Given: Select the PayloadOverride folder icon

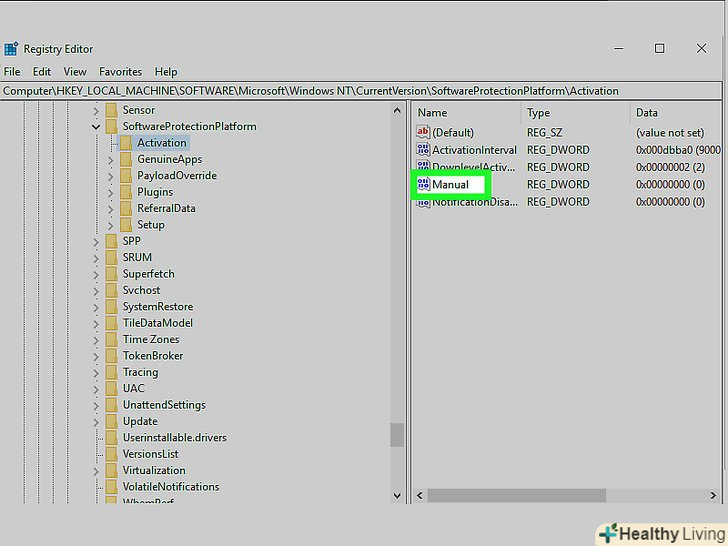Looking at the screenshot, I should point(126,176).
